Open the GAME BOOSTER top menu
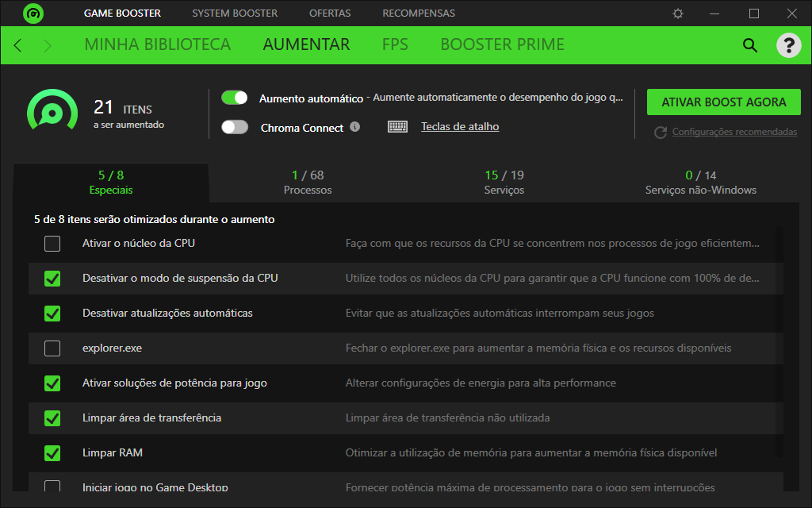 coord(122,13)
